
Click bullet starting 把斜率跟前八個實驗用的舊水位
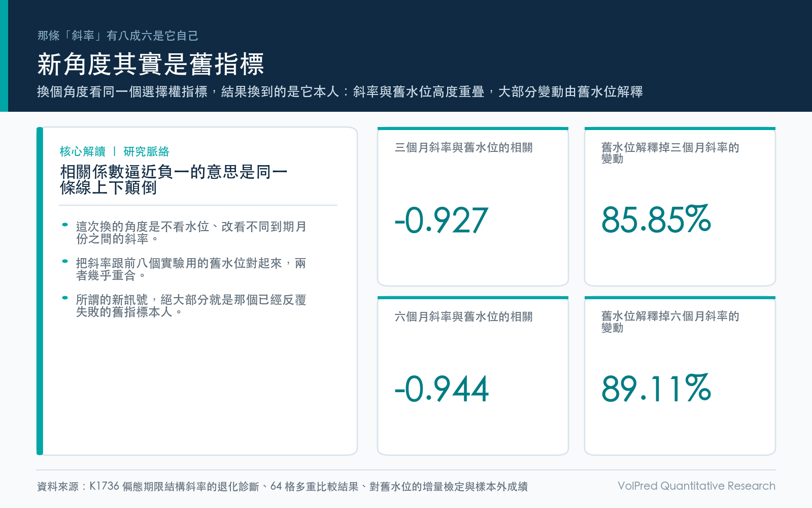tap(191, 269)
